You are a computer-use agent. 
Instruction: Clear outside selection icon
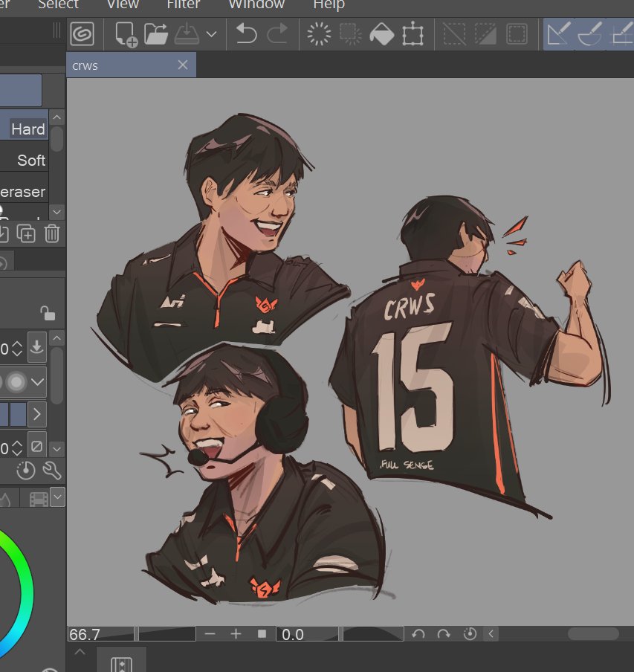tap(350, 34)
